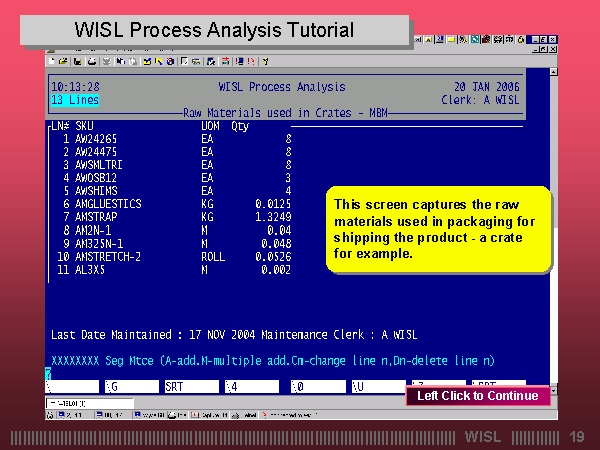Select the SRT function key field
The width and height of the screenshot is (600, 450).
coord(191,386)
